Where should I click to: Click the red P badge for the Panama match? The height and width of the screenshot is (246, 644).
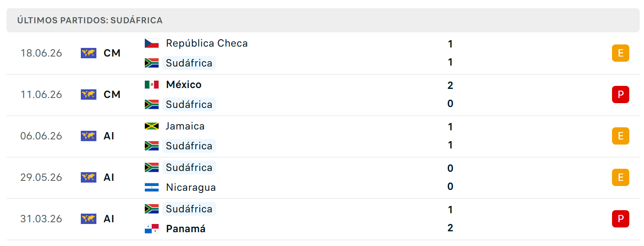(621, 219)
